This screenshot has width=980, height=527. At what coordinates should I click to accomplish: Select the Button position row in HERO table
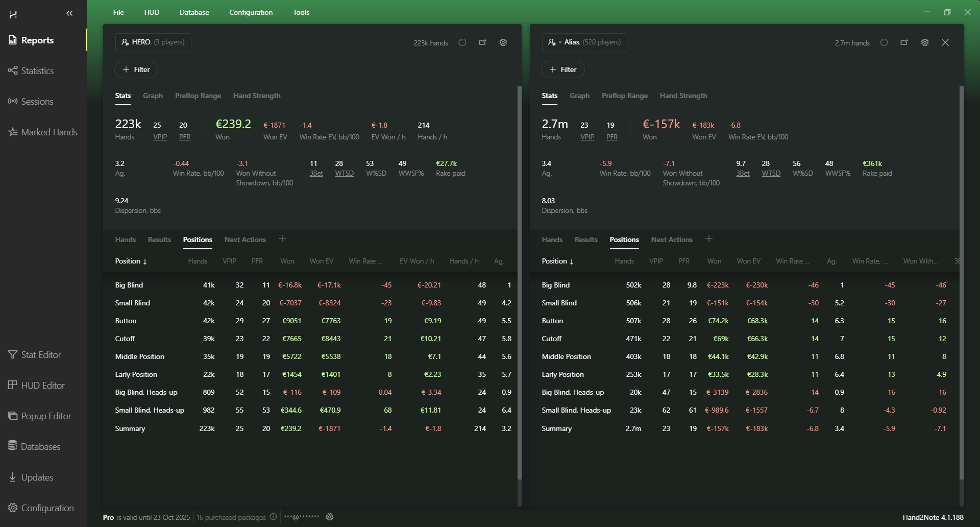[126, 321]
